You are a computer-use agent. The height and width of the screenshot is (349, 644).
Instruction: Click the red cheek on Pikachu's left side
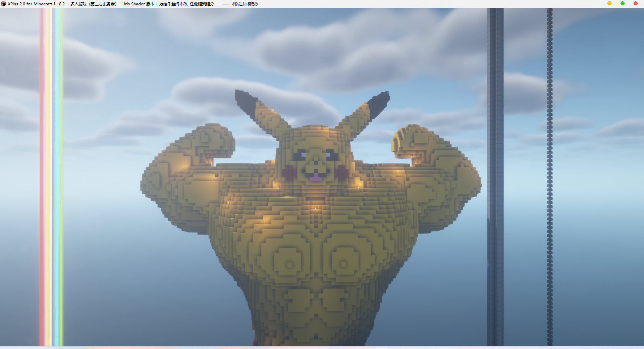(x=289, y=172)
